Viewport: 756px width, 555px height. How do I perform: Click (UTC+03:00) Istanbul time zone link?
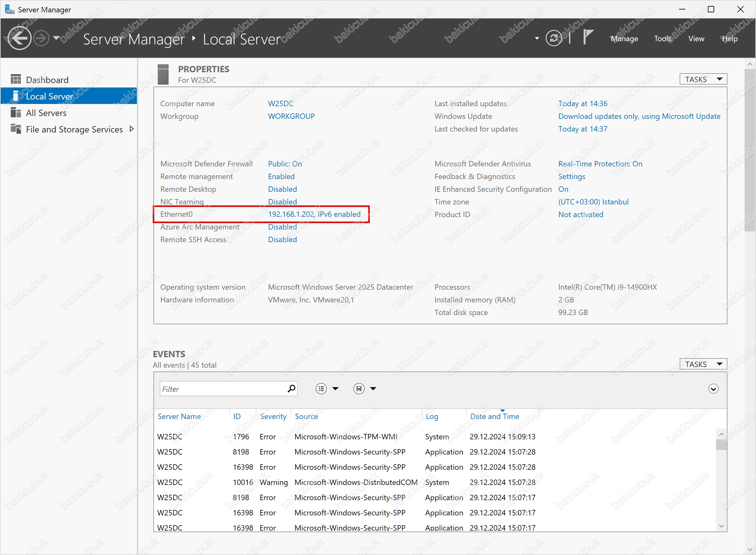pyautogui.click(x=593, y=202)
